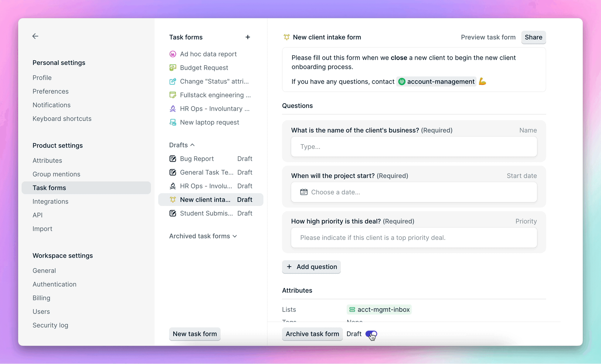
Task: Open the General Task Template draft
Action: click(x=211, y=172)
